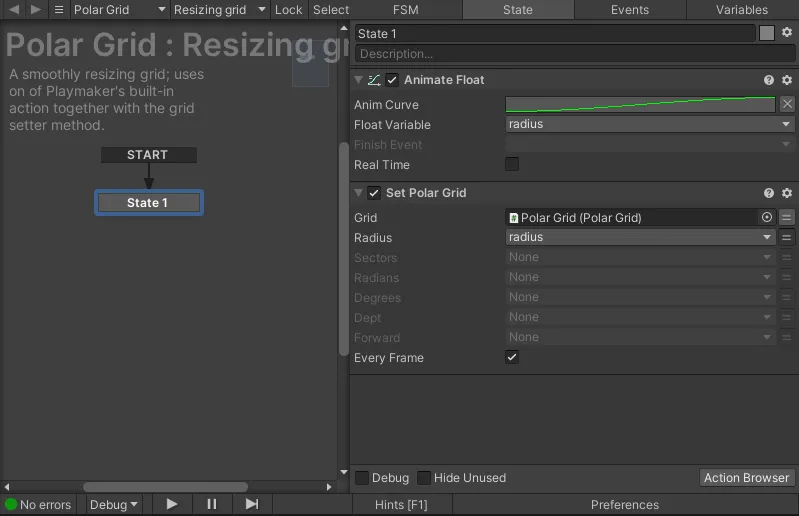Screen dimensions: 799x516
Task: Uncheck the Every Frame checkbox
Action: pos(512,357)
